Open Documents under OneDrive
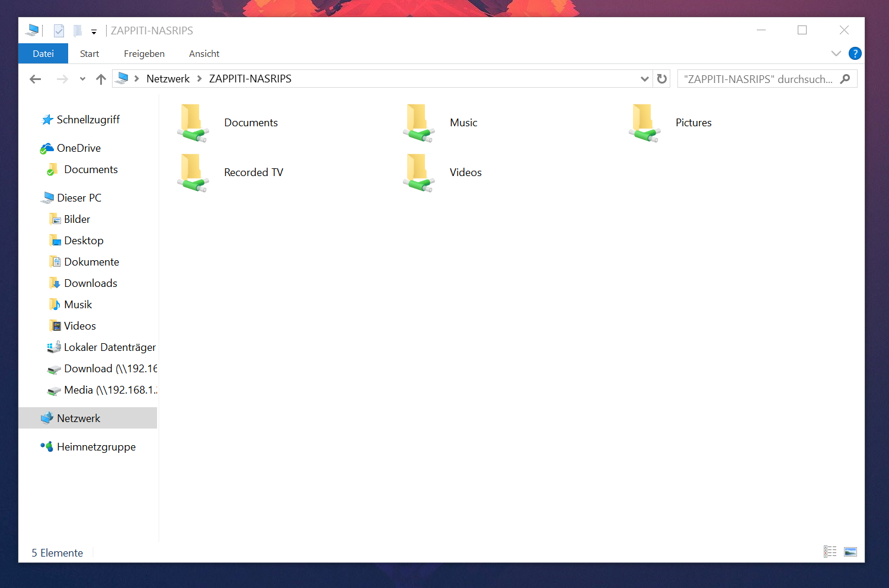This screenshot has width=889, height=588. coord(91,170)
